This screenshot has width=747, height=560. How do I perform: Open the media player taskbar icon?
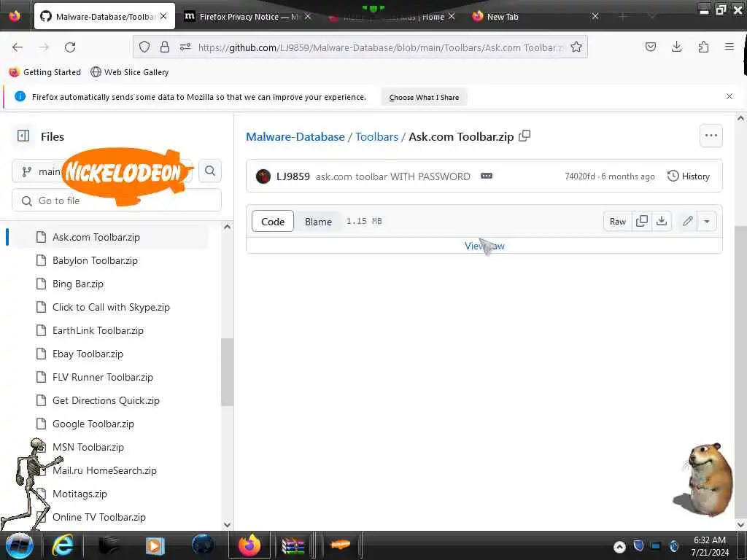pyautogui.click(x=155, y=545)
